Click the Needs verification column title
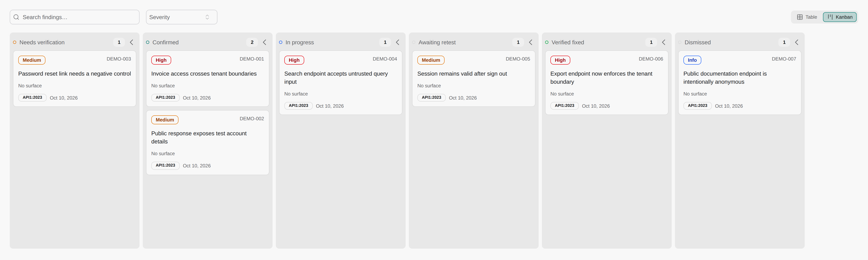The width and height of the screenshot is (868, 260). [x=42, y=42]
